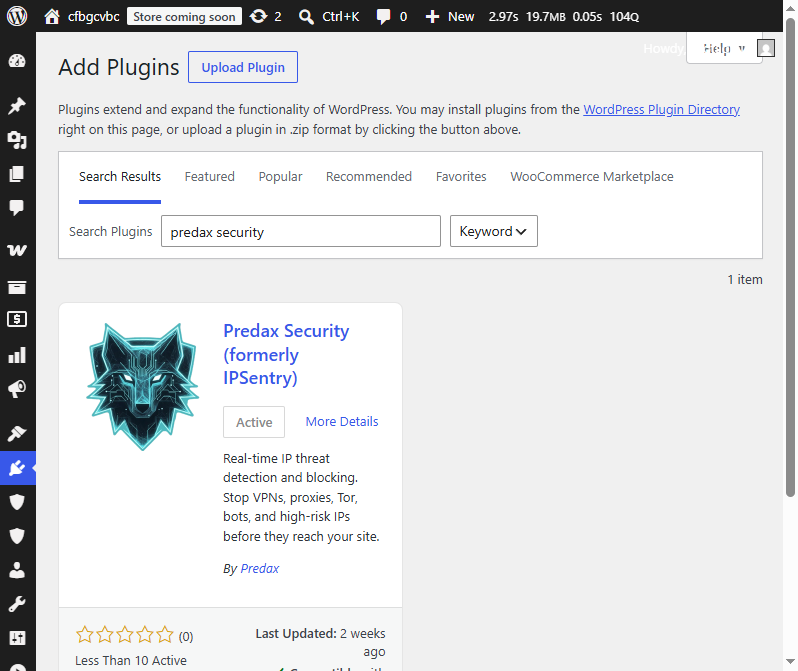Open the WooCommerce Marketplace tab
Viewport: 798px width, 671px height.
coord(592,177)
